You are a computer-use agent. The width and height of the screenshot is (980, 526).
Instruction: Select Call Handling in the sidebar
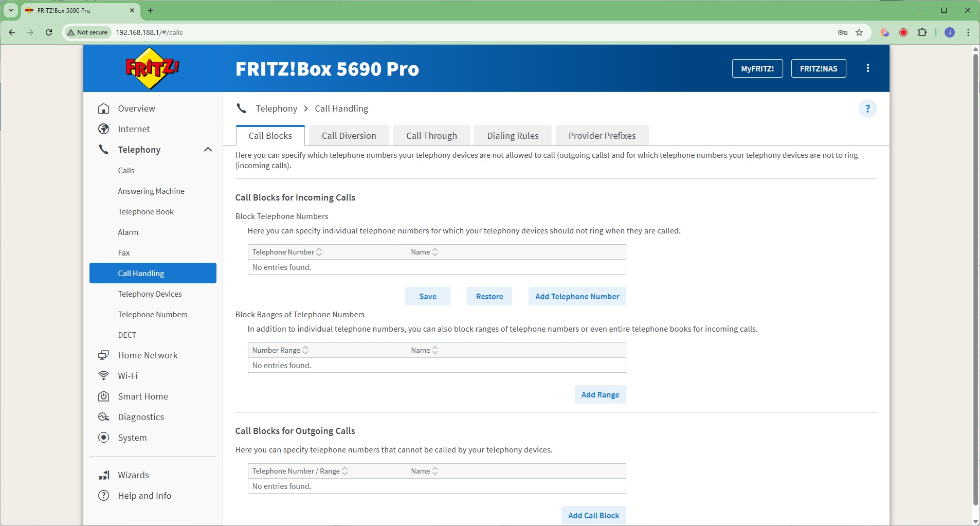153,273
